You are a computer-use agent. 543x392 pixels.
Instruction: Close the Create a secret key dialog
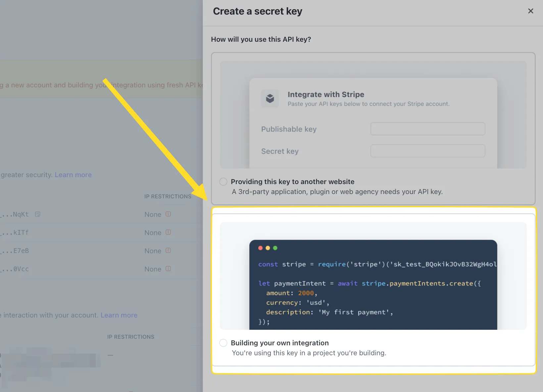(531, 11)
